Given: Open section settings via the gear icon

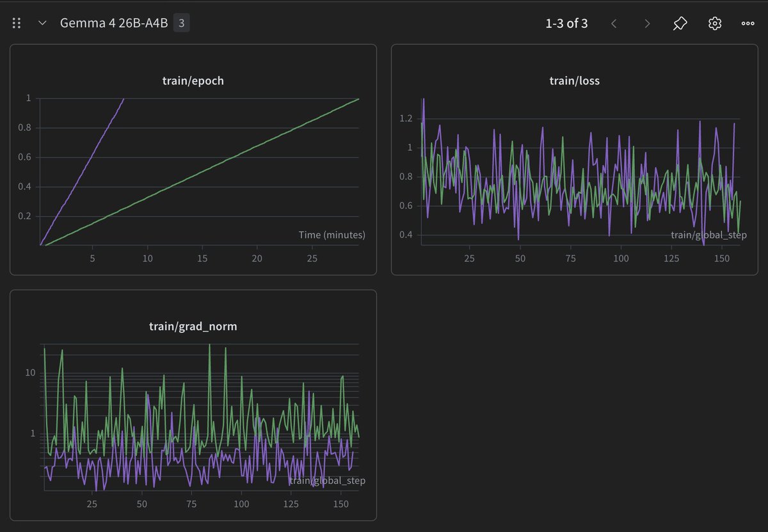Looking at the screenshot, I should point(714,24).
